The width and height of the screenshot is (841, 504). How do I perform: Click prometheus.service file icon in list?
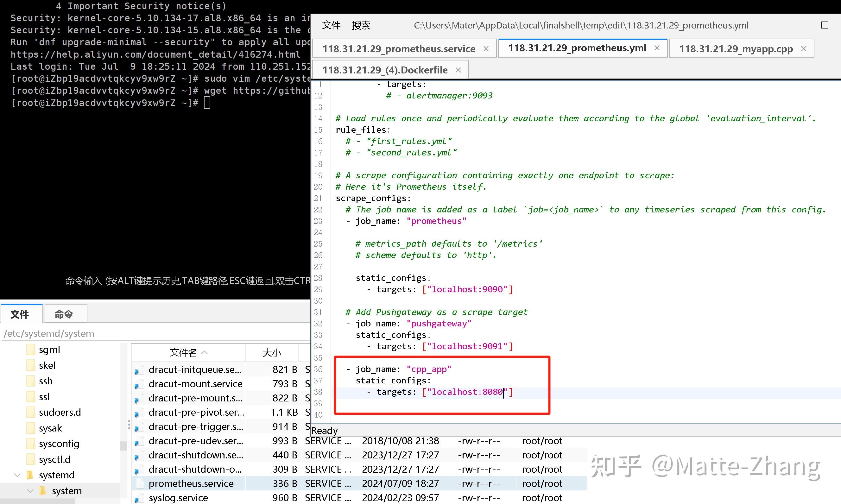click(140, 484)
